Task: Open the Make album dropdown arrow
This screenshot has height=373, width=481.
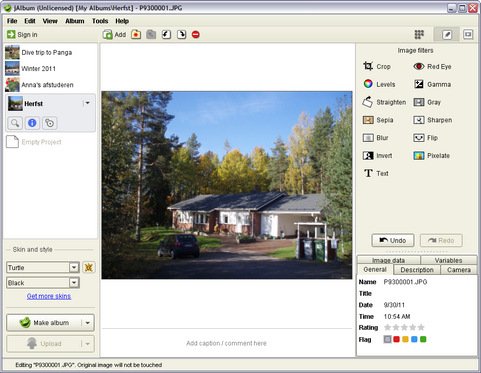Action: pos(88,323)
